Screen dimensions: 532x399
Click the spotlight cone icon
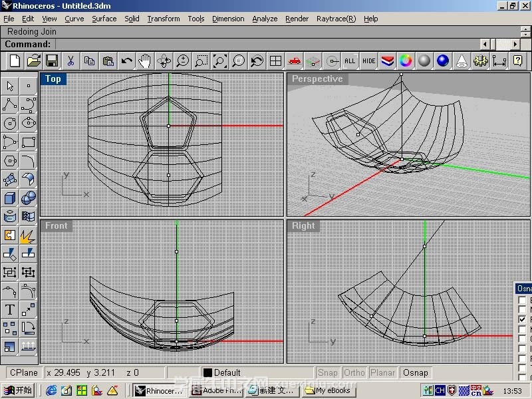coord(462,61)
